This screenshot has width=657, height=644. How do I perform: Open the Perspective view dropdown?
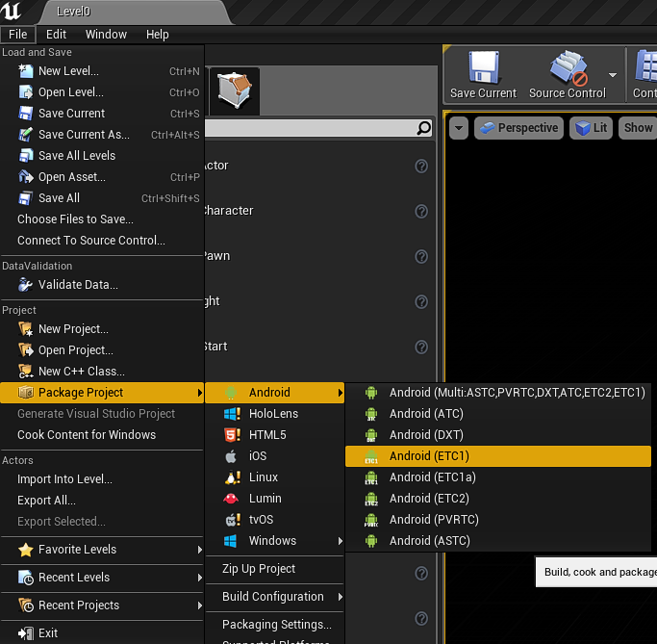tap(518, 128)
